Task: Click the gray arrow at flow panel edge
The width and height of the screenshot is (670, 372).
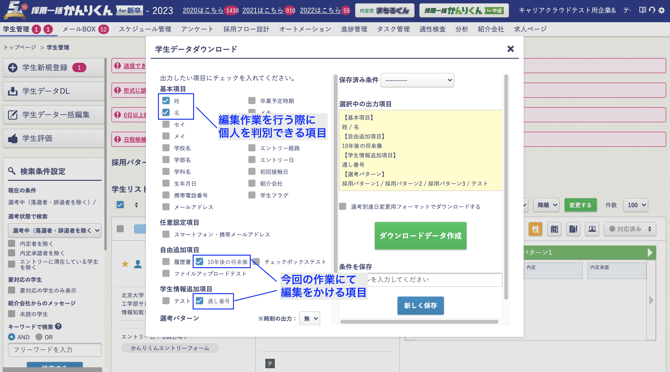Action: click(x=651, y=300)
